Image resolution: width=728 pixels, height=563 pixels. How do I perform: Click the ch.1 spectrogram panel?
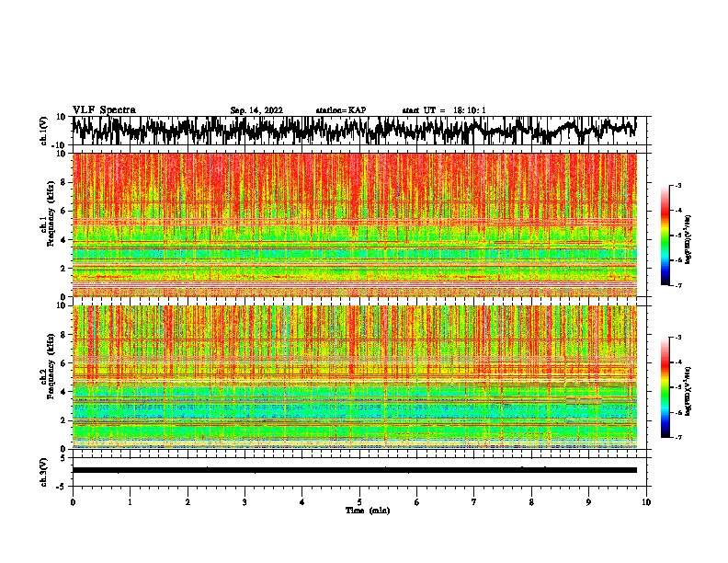point(354,224)
